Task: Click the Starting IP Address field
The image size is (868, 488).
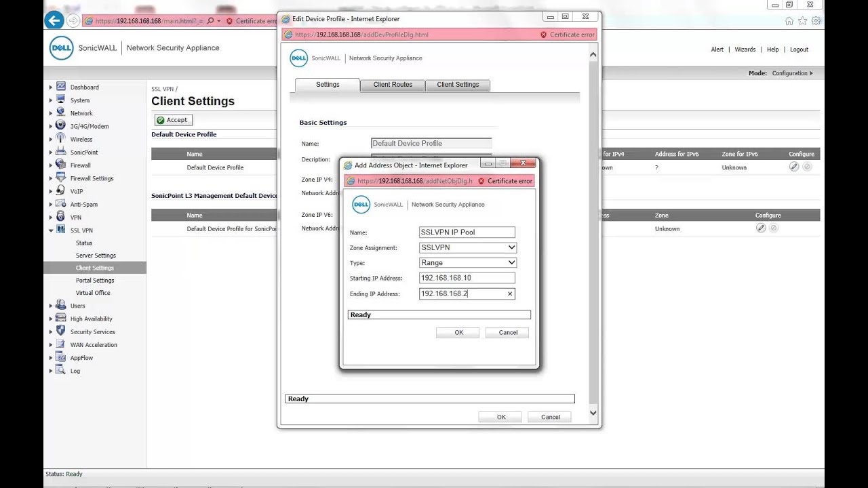Action: click(x=467, y=278)
